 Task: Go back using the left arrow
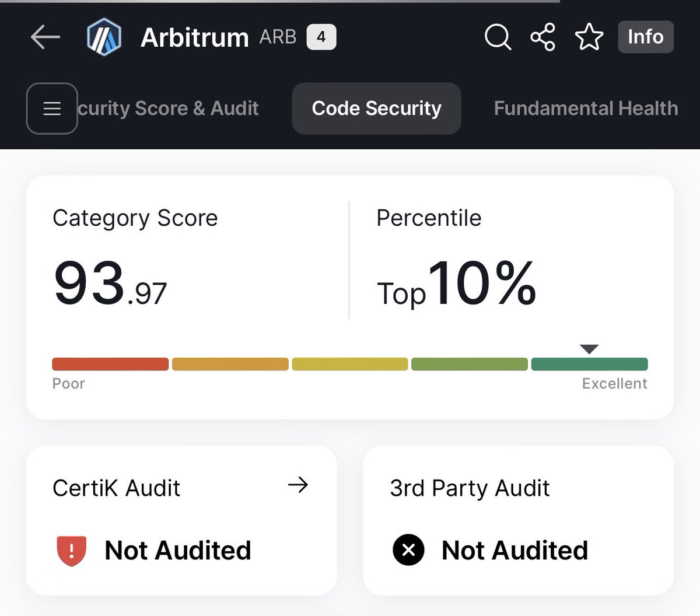45,37
